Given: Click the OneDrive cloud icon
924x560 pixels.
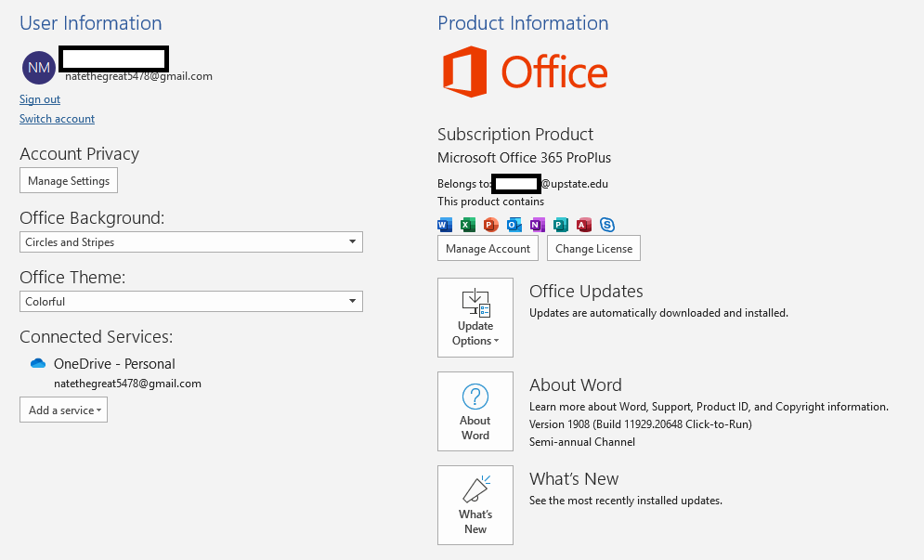Looking at the screenshot, I should coord(38,364).
